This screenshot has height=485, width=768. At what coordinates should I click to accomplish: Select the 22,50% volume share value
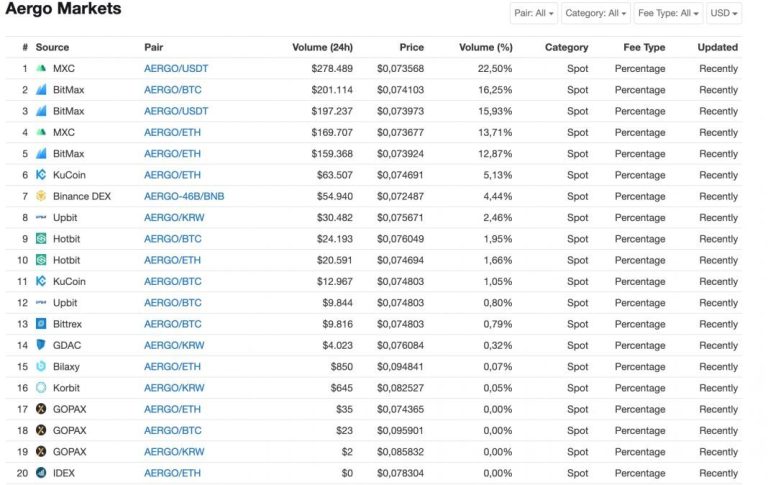[x=495, y=69]
